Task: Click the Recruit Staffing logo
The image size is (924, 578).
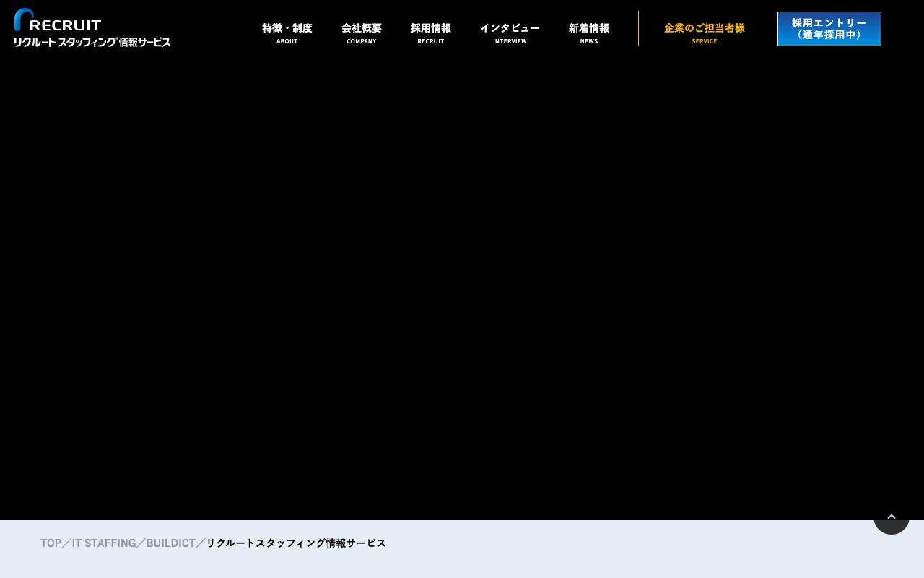Action: click(92, 28)
